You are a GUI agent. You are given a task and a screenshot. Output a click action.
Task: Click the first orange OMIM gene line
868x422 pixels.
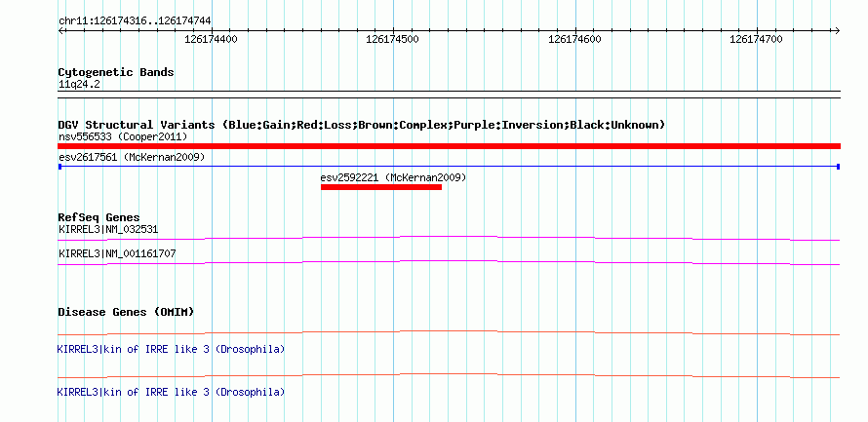pyautogui.click(x=449, y=333)
